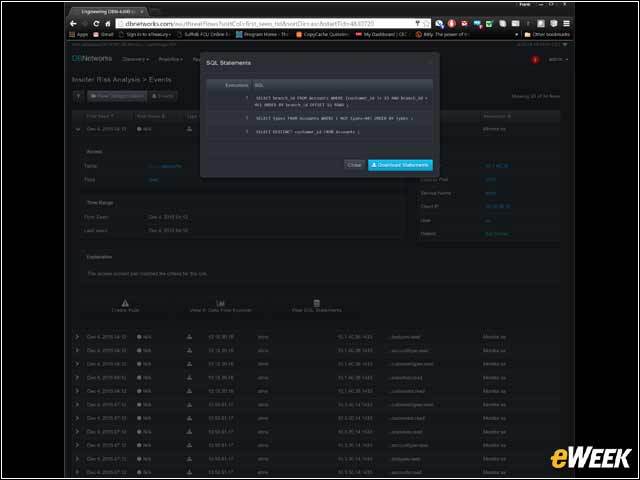
Task: Click the View SQL Statements icon
Action: [x=316, y=303]
